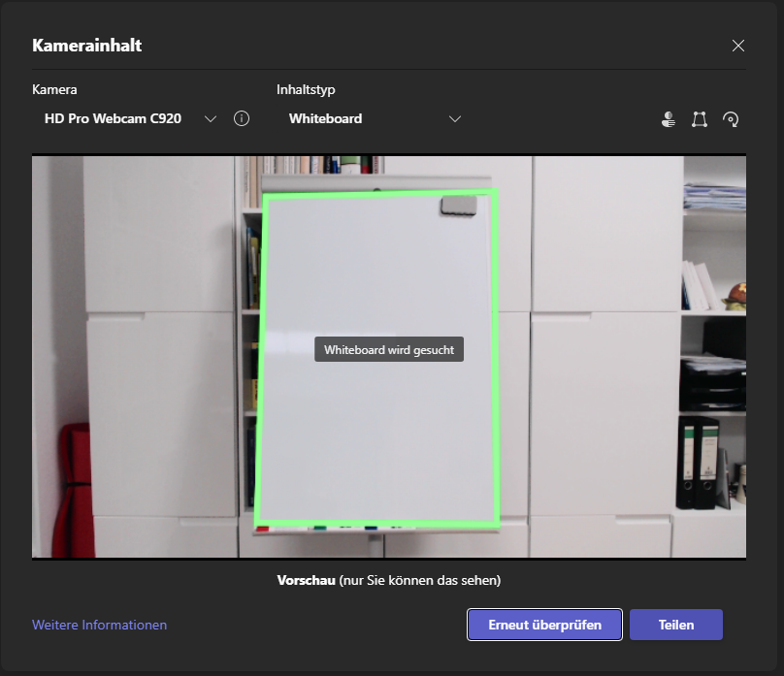The image size is (784, 676).
Task: Click the Teilen button
Action: (675, 625)
